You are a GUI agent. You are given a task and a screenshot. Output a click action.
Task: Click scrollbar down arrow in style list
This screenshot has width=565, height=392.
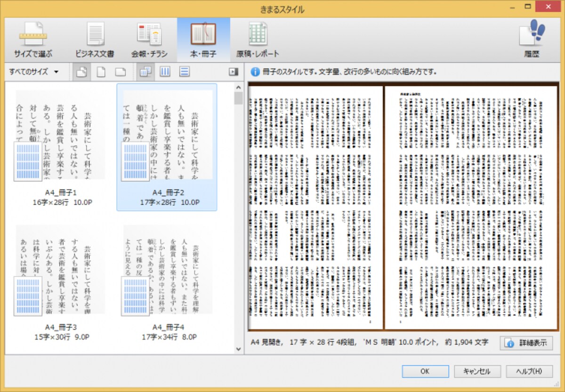[x=238, y=349]
